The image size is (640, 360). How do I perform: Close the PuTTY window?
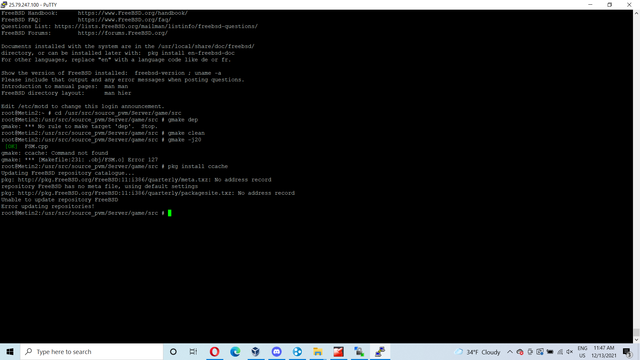(629, 4)
